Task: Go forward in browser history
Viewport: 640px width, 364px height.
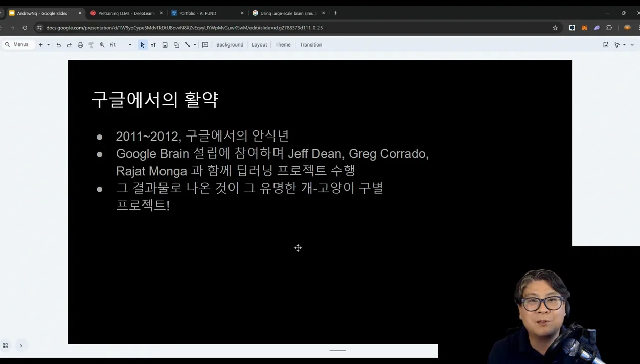Action: coord(12,28)
